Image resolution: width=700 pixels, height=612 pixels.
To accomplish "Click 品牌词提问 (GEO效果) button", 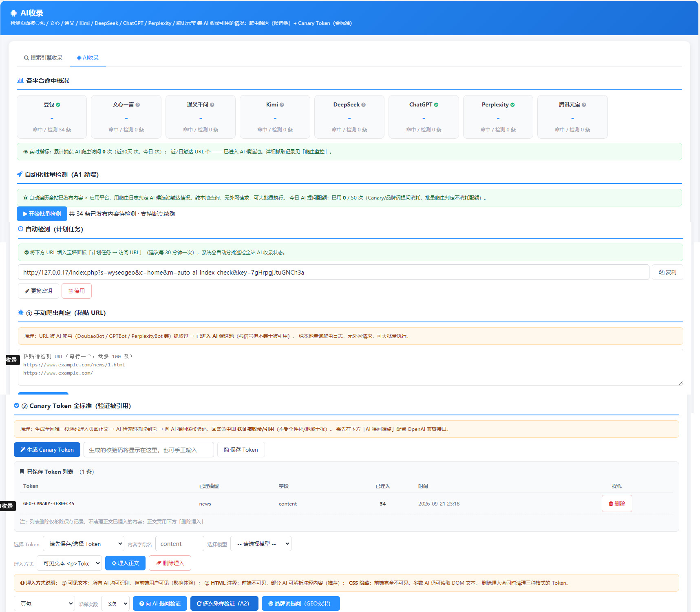I will pos(301,603).
